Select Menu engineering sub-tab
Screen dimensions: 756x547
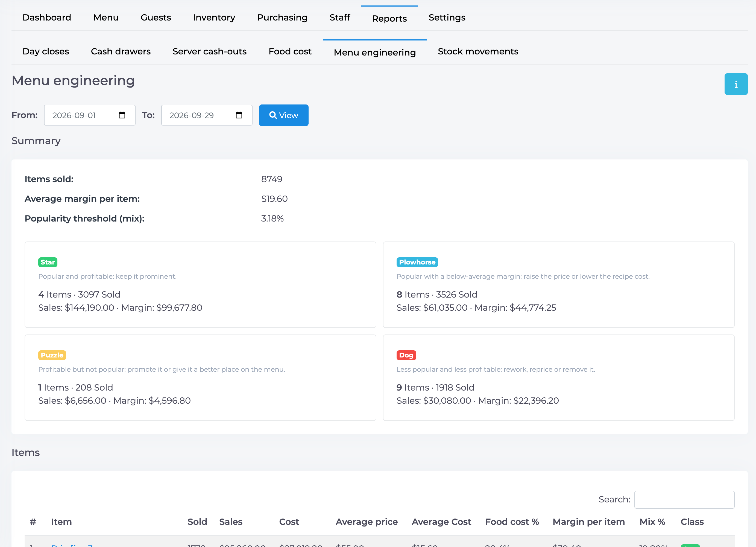click(375, 52)
